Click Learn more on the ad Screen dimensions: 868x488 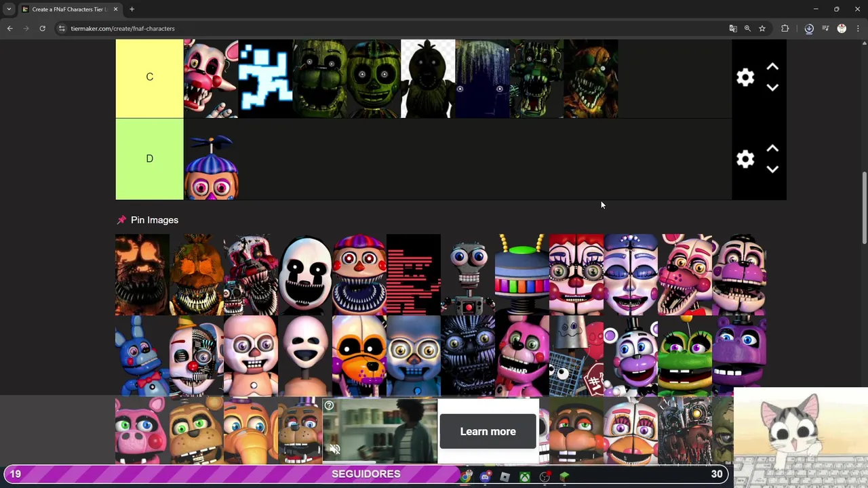point(488,432)
